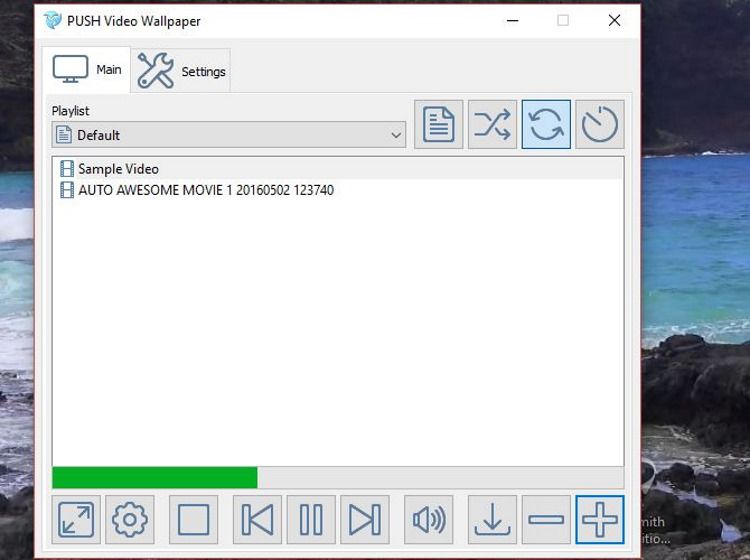The width and height of the screenshot is (750, 560).
Task: Skip to the next video
Action: (x=364, y=520)
